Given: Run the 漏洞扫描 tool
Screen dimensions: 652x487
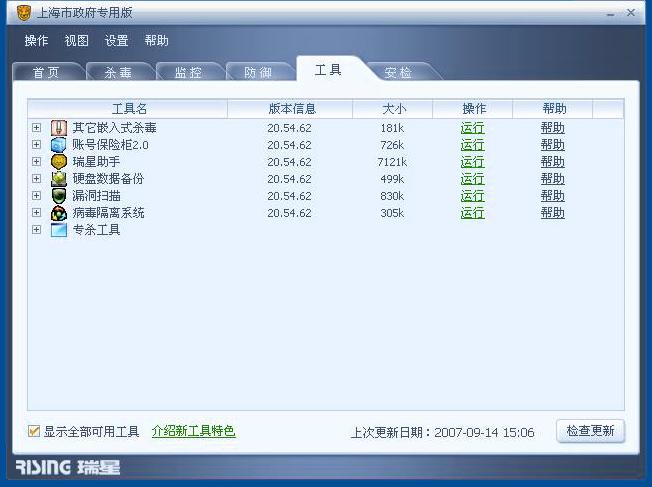Looking at the screenshot, I should click(472, 196).
